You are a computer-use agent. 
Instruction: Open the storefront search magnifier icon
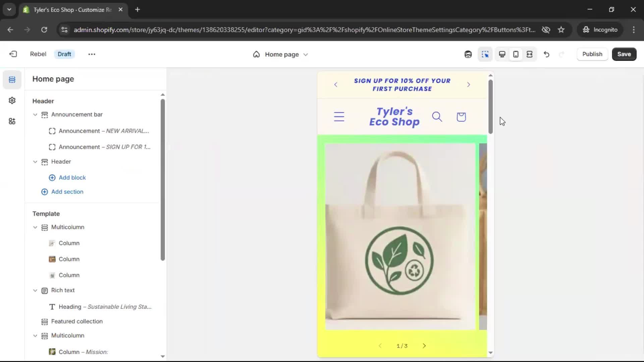[x=437, y=117]
